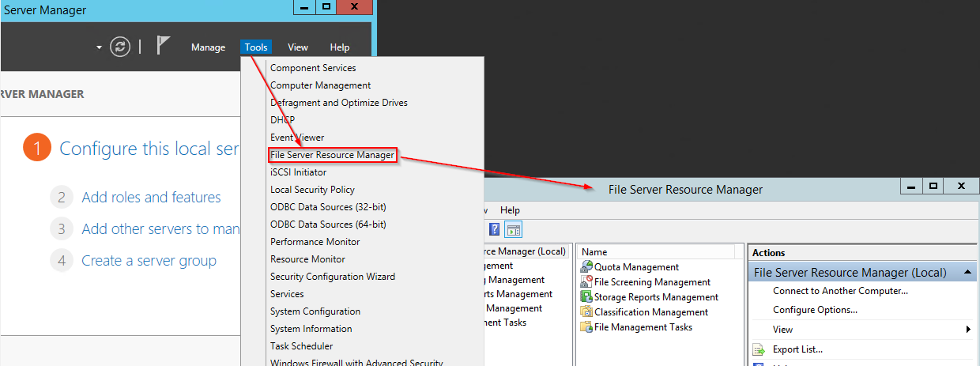980x366 pixels.
Task: Select System Configuration entry
Action: (x=315, y=311)
